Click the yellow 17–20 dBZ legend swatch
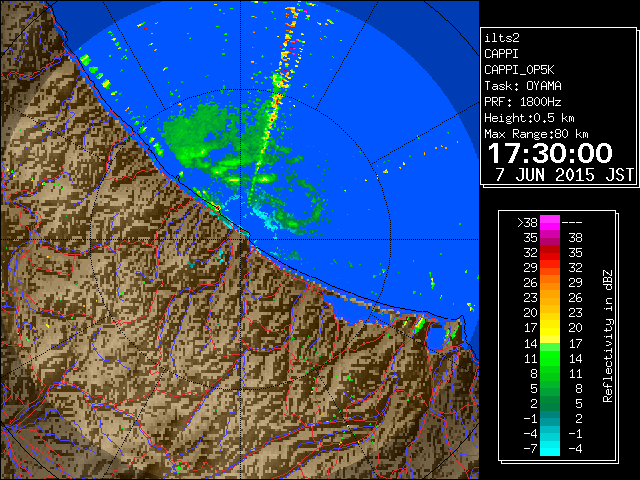 pyautogui.click(x=550, y=328)
